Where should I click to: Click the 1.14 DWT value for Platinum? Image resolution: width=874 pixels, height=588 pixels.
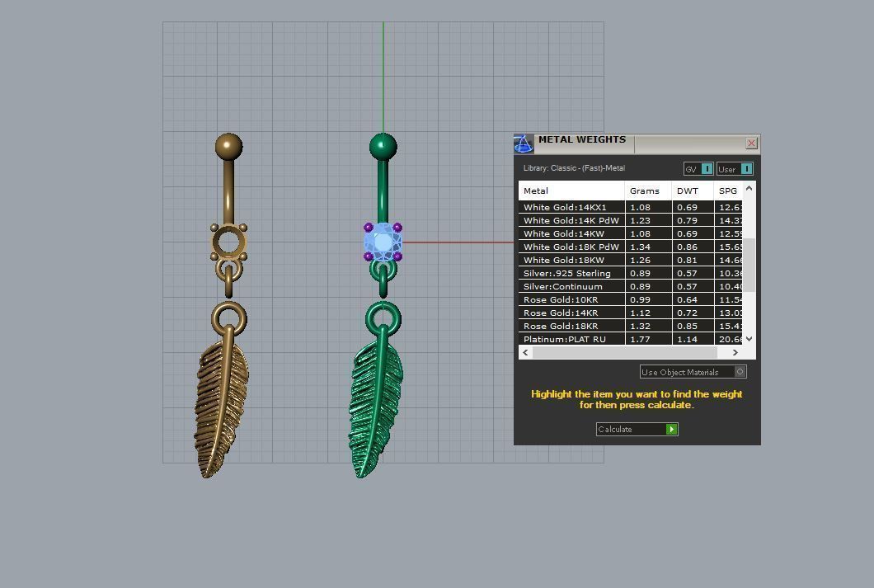687,339
